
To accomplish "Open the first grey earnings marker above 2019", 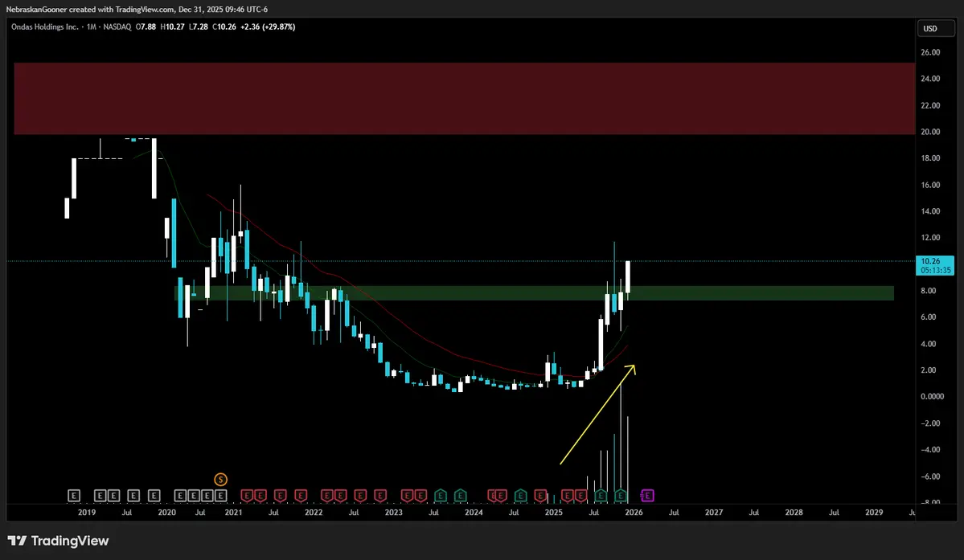I will [x=73, y=496].
